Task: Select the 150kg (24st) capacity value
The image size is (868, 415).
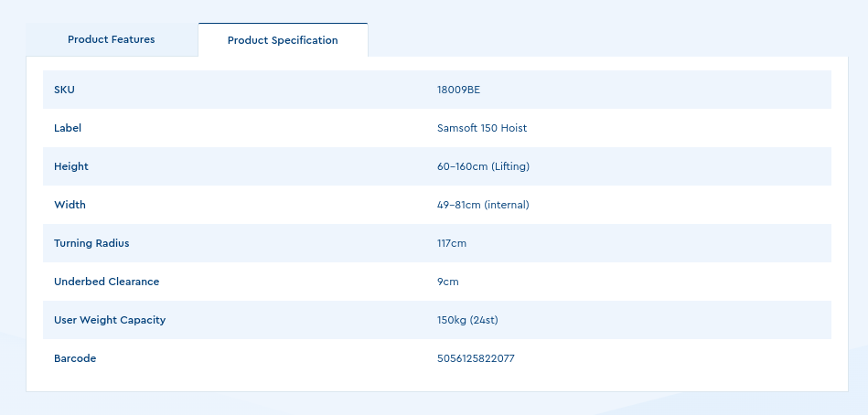Action: point(467,320)
